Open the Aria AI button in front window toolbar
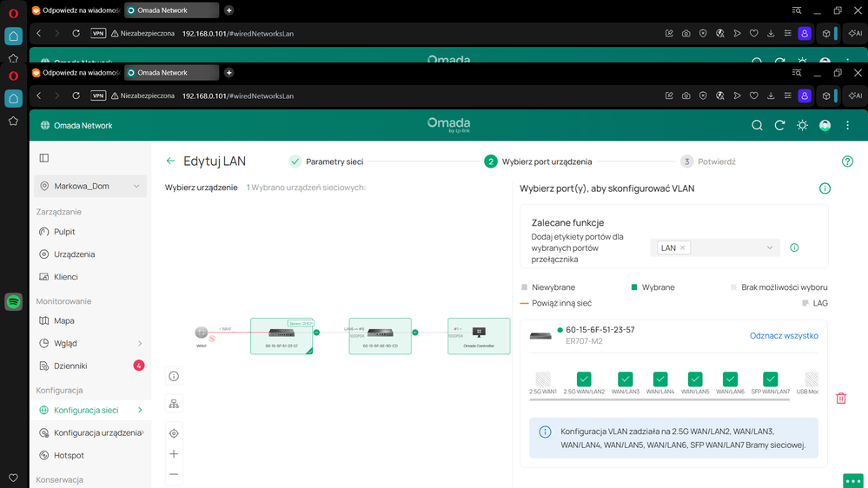 point(855,96)
